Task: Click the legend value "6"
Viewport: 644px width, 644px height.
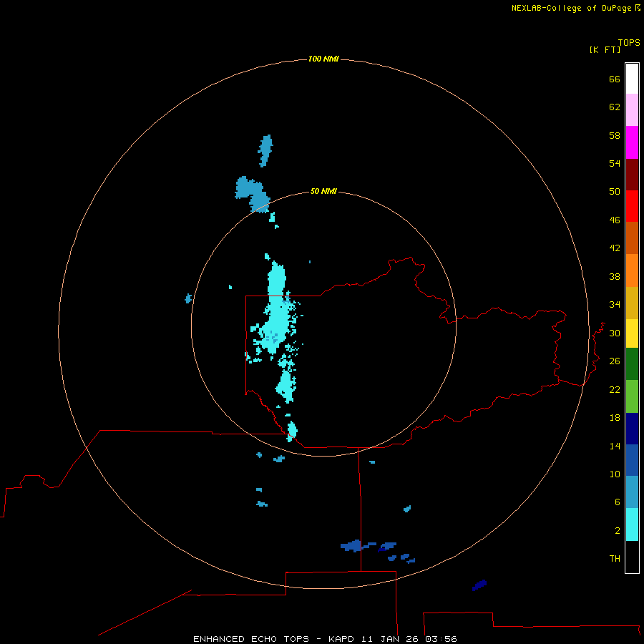Action: pos(618,502)
